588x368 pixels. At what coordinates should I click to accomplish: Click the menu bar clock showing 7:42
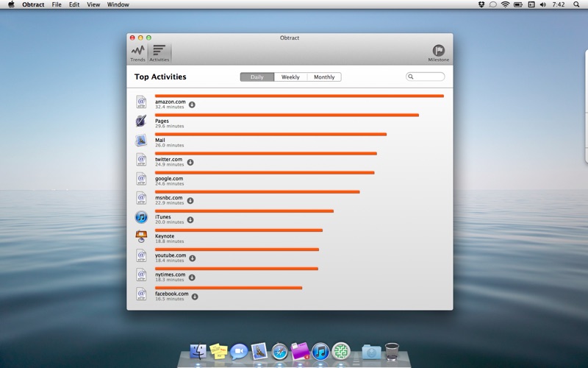tap(559, 4)
